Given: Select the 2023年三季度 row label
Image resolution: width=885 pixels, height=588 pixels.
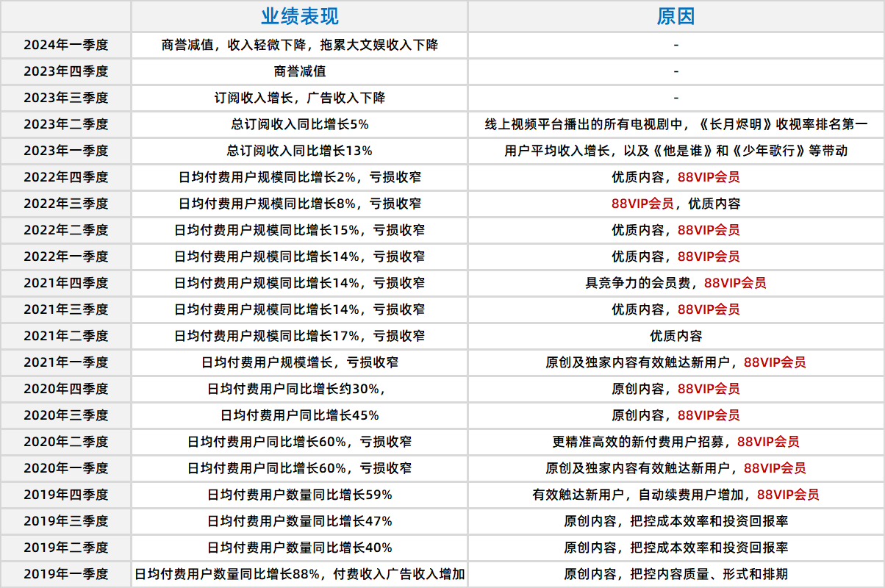Looking at the screenshot, I should 66,98.
